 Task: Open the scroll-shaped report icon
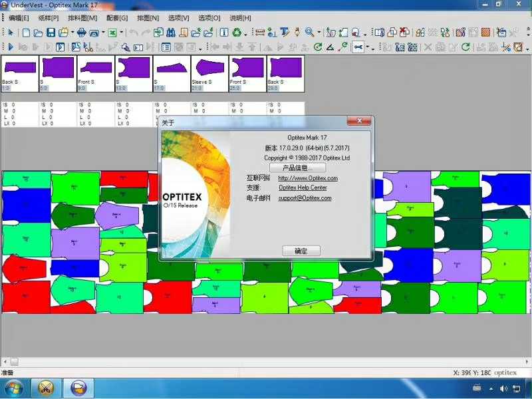(x=184, y=32)
